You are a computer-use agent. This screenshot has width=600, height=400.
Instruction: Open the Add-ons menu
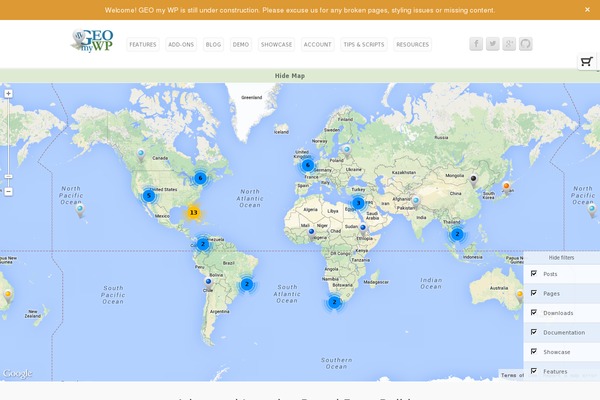click(x=181, y=45)
